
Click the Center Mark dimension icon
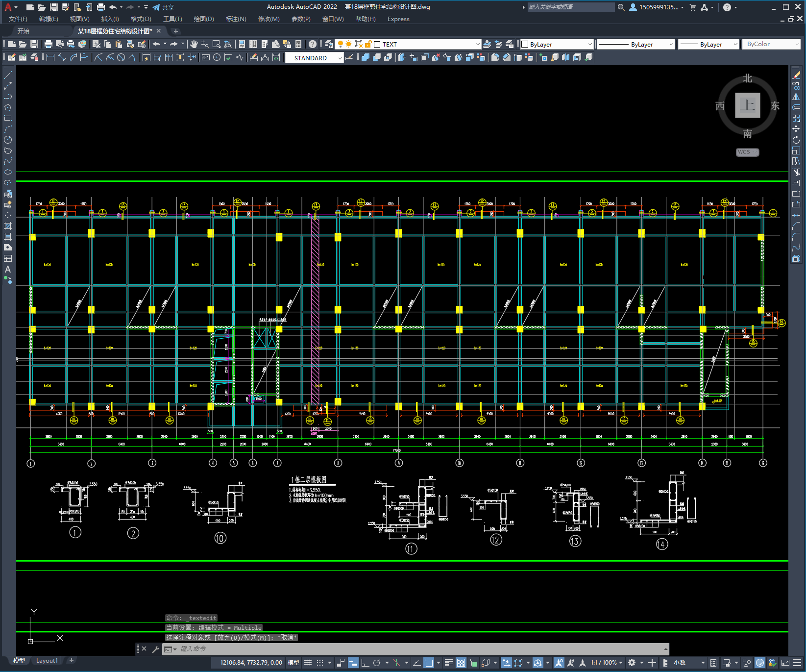tap(217, 57)
